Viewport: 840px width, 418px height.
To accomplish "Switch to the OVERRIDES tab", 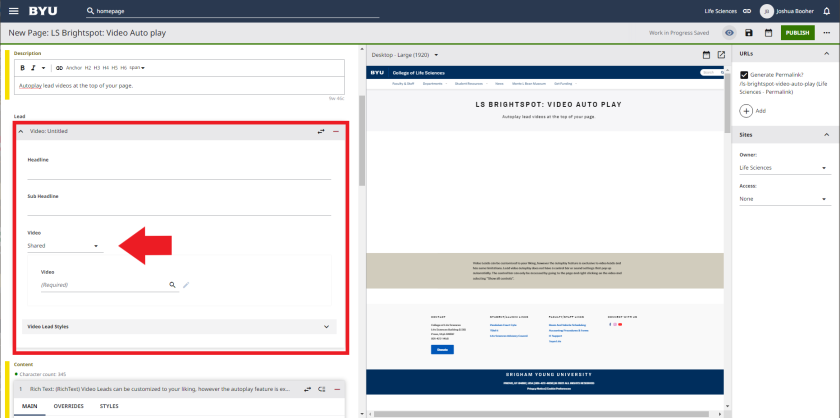I will [x=69, y=406].
